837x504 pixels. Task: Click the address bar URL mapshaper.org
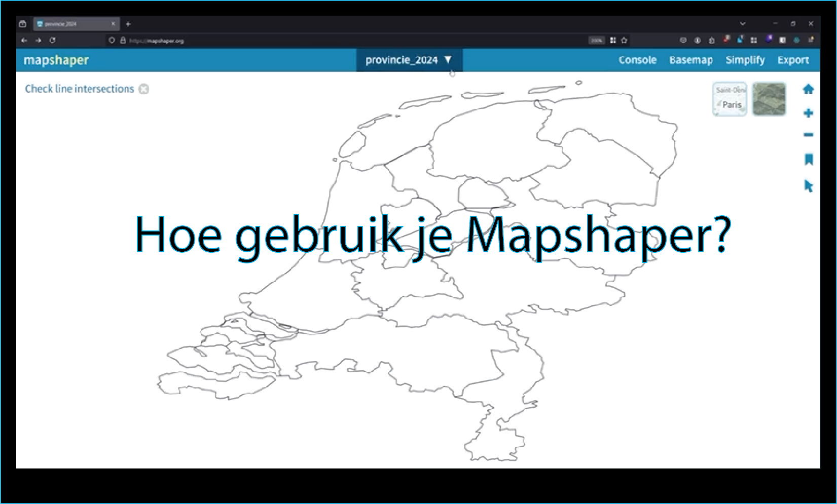(157, 41)
